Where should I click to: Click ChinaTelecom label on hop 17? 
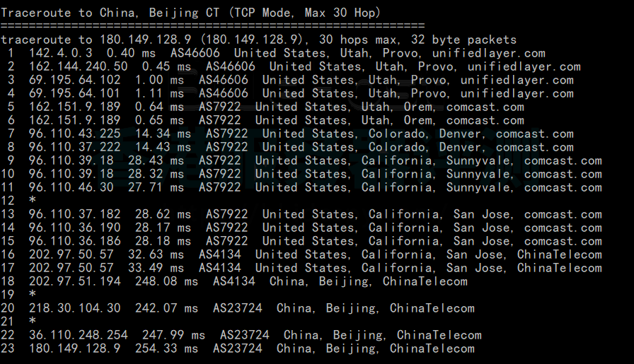tap(559, 268)
